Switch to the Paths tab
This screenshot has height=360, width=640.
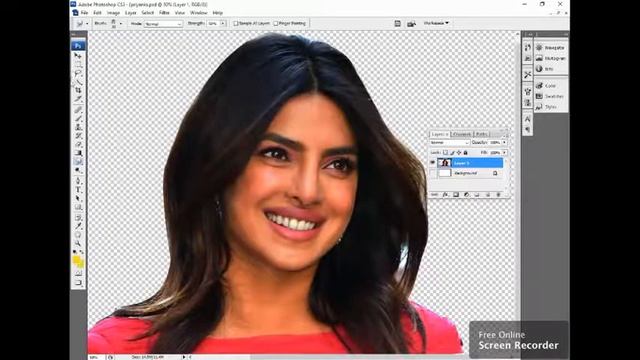[482, 134]
